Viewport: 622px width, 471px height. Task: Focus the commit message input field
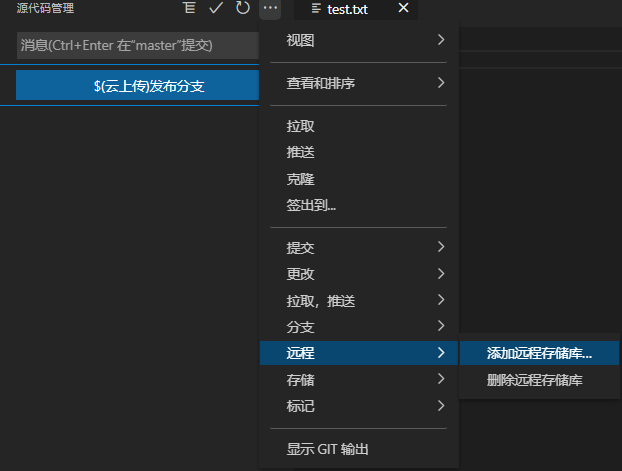138,45
